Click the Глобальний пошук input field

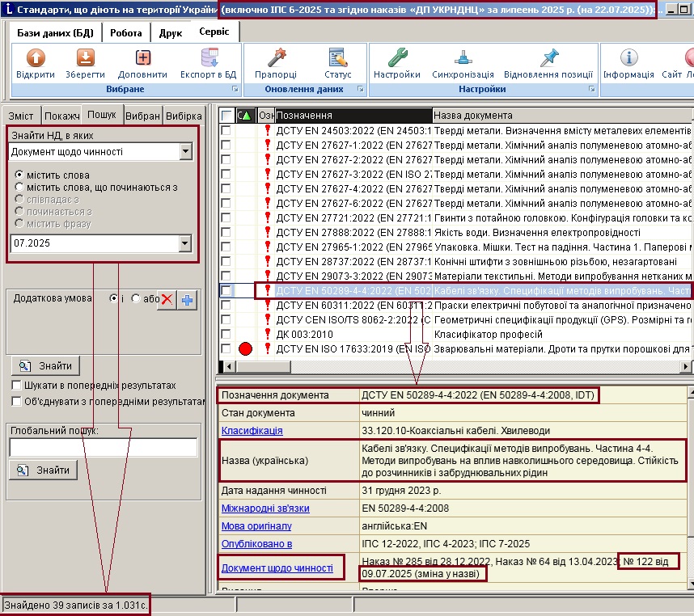pos(103,448)
